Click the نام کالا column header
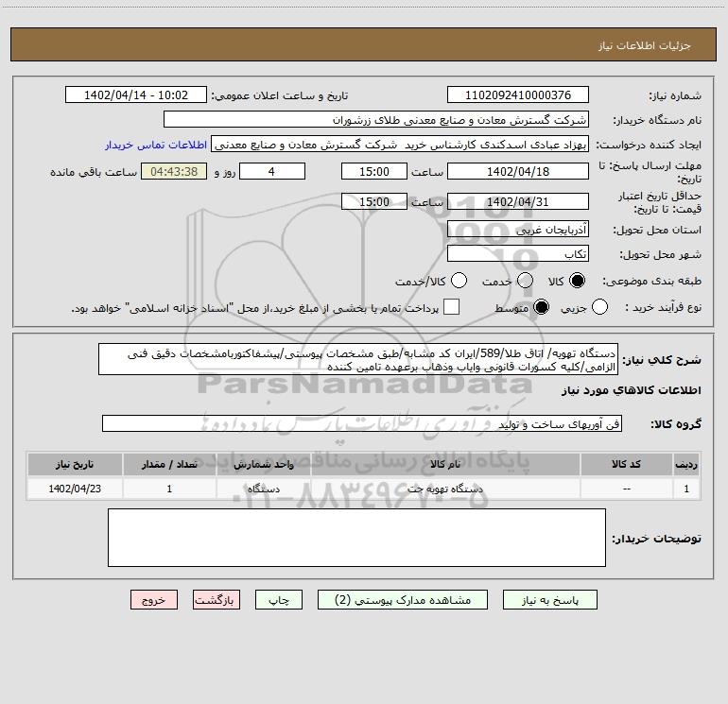The width and height of the screenshot is (728, 704). point(444,464)
